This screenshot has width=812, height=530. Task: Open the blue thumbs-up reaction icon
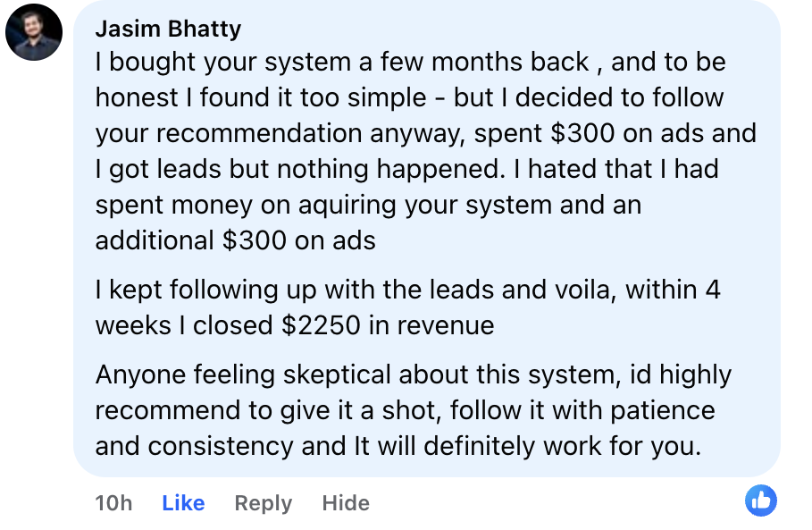click(761, 501)
